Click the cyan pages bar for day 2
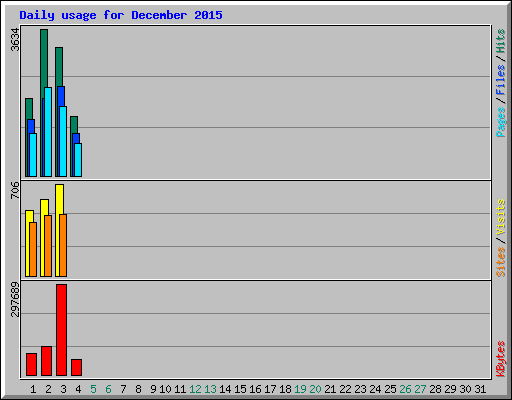Screen dimensions: 512x400 pyautogui.click(x=48, y=132)
